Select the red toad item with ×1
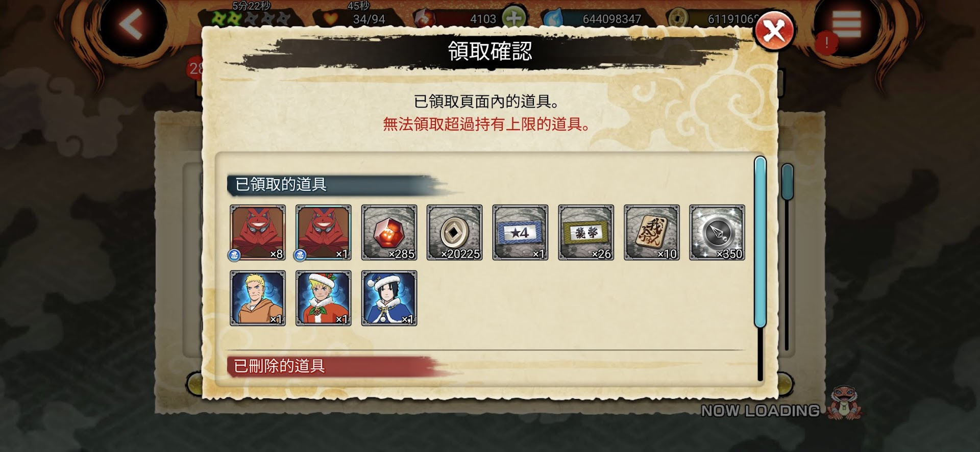Screen dimensions: 980x452 (323, 233)
